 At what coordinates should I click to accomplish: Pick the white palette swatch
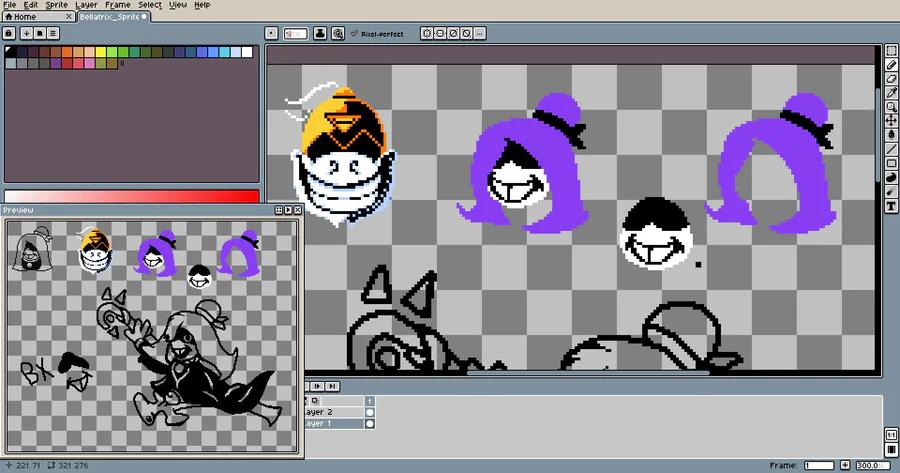(x=247, y=52)
